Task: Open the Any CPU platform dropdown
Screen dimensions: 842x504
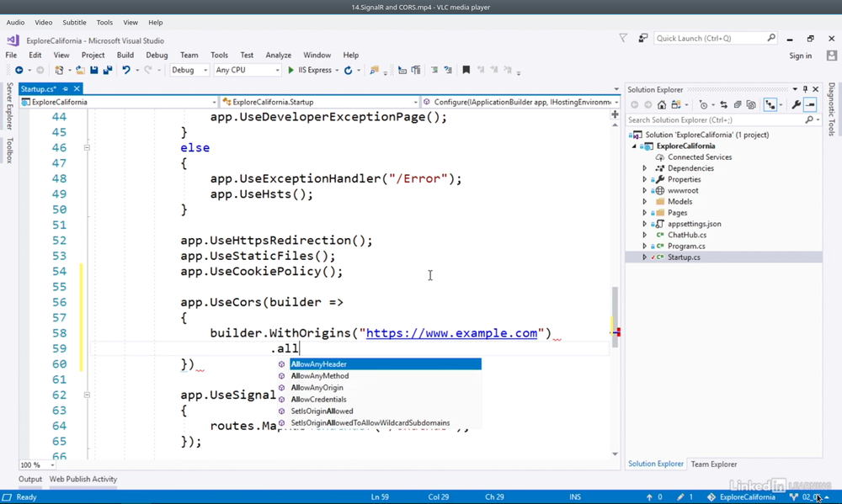Action: (248, 71)
